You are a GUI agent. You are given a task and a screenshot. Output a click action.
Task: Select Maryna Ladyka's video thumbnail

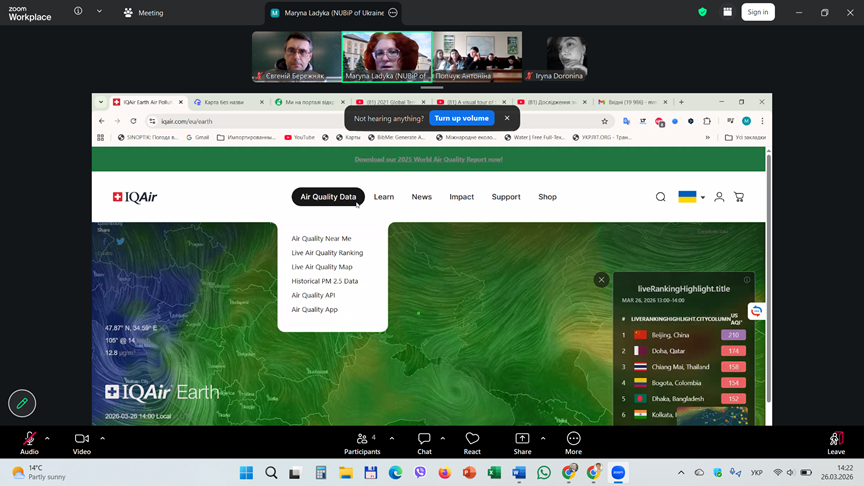387,56
